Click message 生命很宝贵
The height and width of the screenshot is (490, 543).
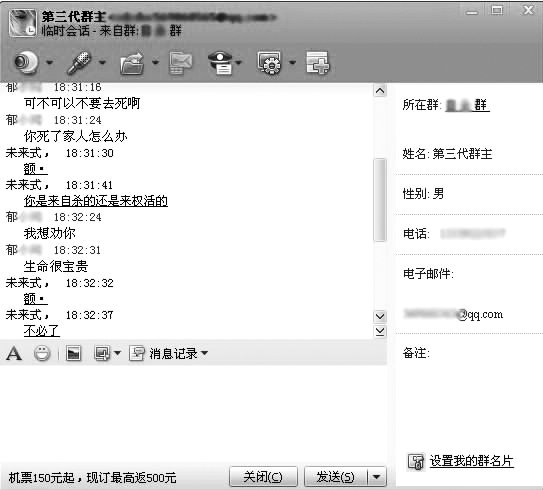click(x=56, y=266)
